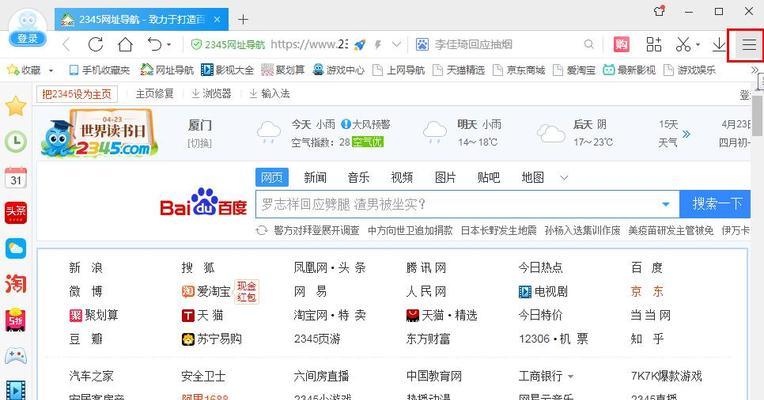
Task: Open sidebar game controller icon
Action: pos(16,356)
